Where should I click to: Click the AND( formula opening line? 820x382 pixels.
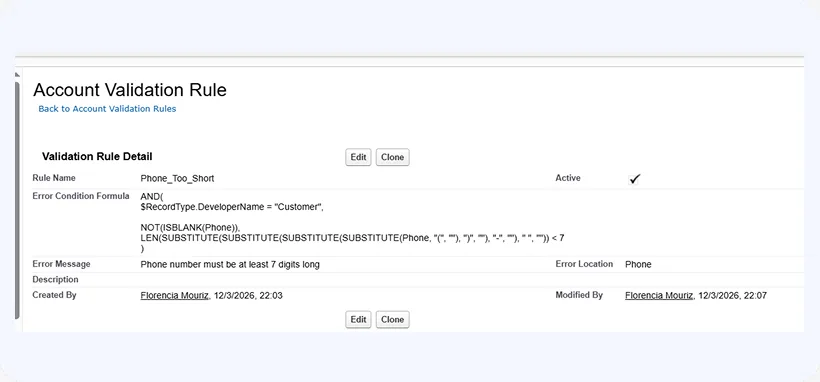point(152,197)
